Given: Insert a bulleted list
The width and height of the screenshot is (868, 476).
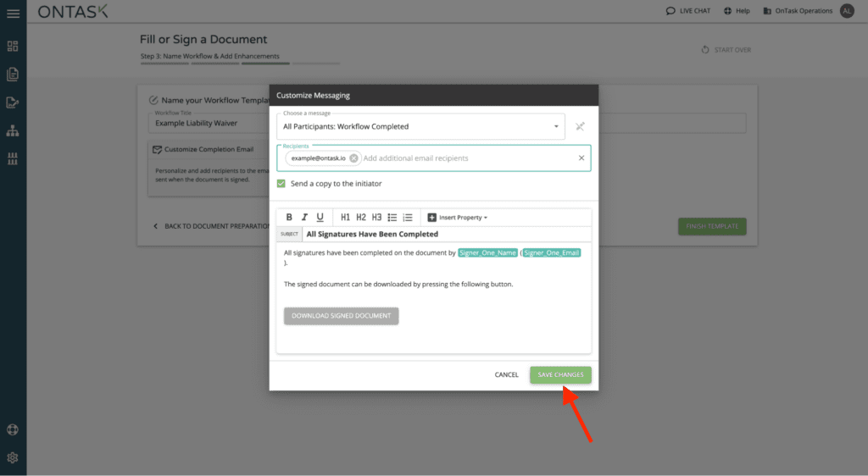Looking at the screenshot, I should tap(392, 218).
